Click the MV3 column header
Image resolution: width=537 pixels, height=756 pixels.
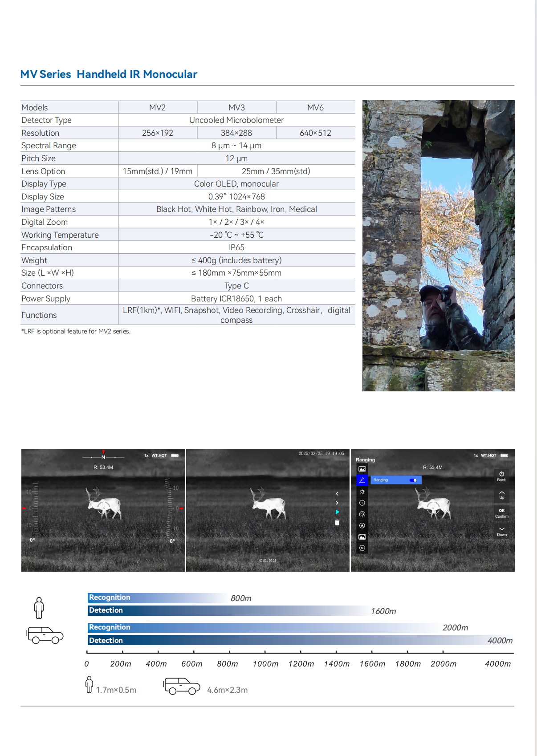[237, 108]
